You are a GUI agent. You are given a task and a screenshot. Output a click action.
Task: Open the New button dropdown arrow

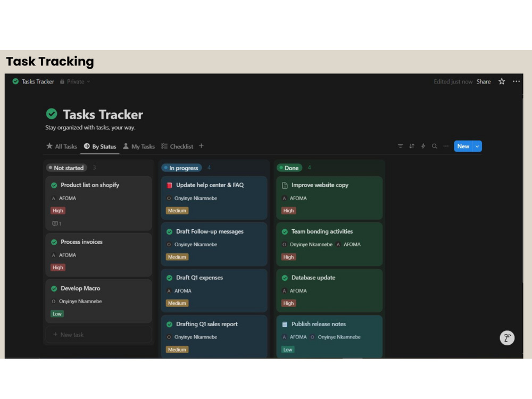(477, 146)
